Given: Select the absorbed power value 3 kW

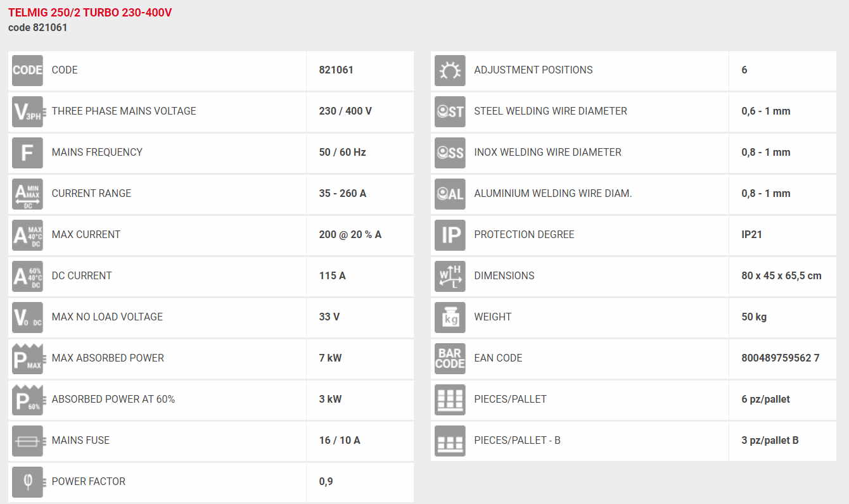Looking at the screenshot, I should [x=331, y=399].
